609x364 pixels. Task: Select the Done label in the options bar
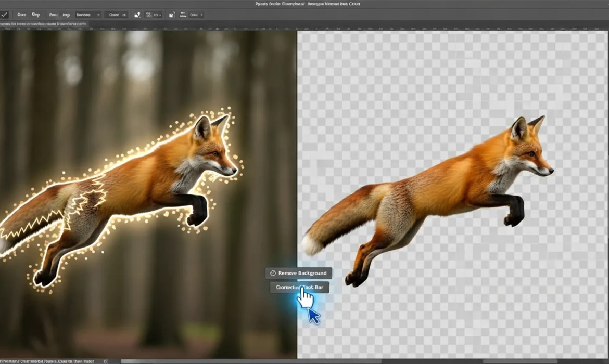point(21,15)
